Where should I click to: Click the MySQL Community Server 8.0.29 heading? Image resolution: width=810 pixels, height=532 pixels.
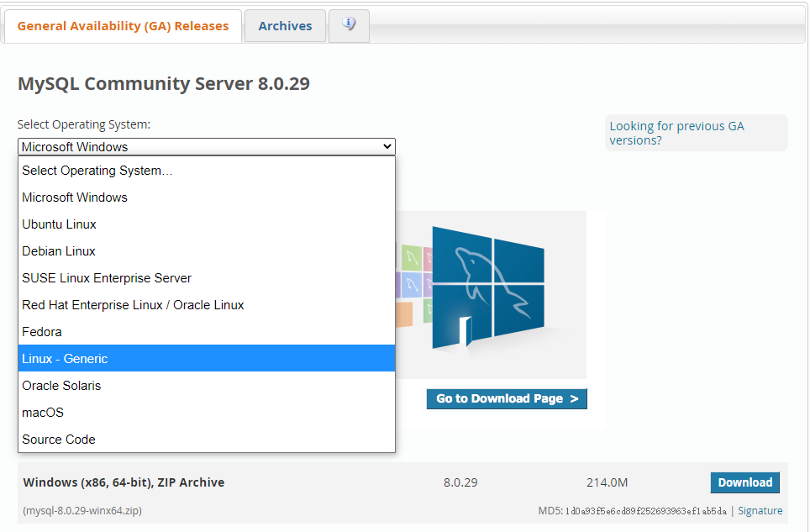tap(164, 84)
